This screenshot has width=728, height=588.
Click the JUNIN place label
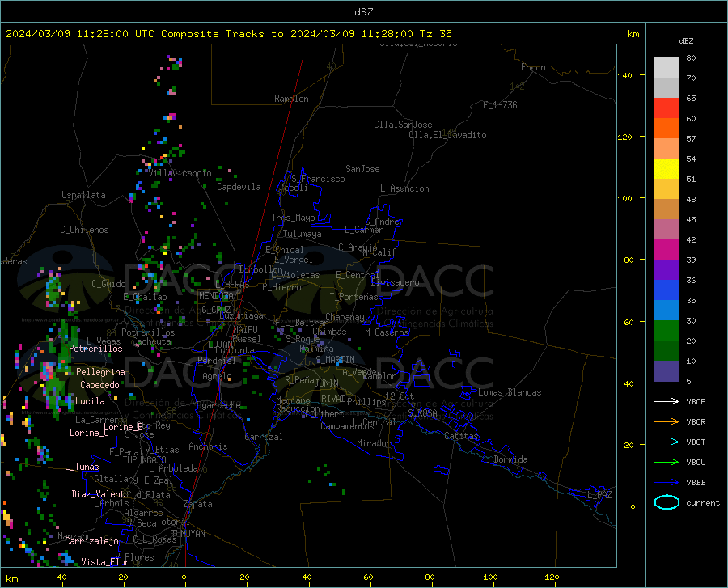coord(327,383)
